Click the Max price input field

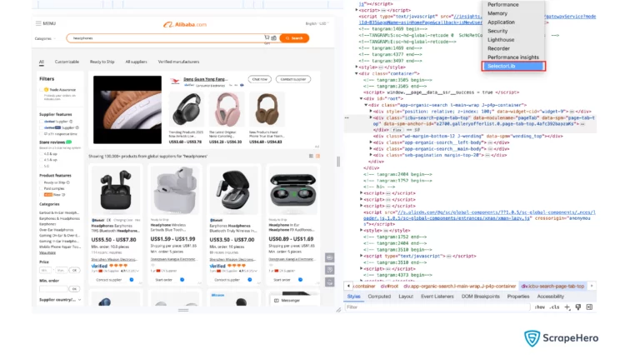click(61, 271)
